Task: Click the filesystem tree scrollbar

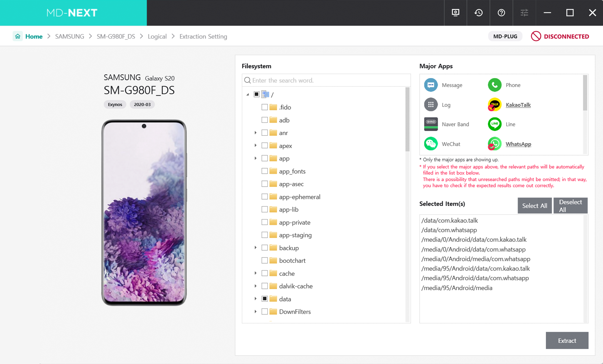Action: [x=408, y=119]
